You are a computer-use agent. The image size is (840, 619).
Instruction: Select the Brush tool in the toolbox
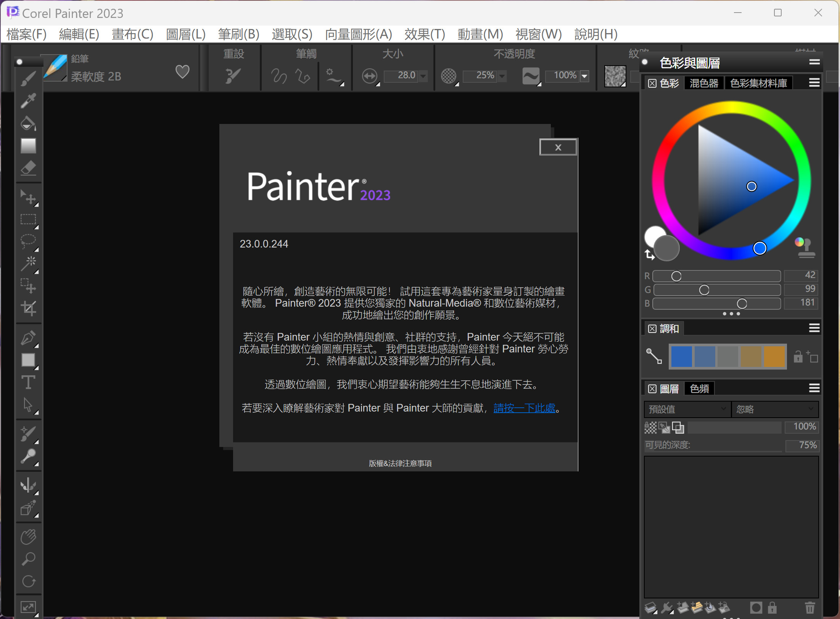(x=28, y=79)
